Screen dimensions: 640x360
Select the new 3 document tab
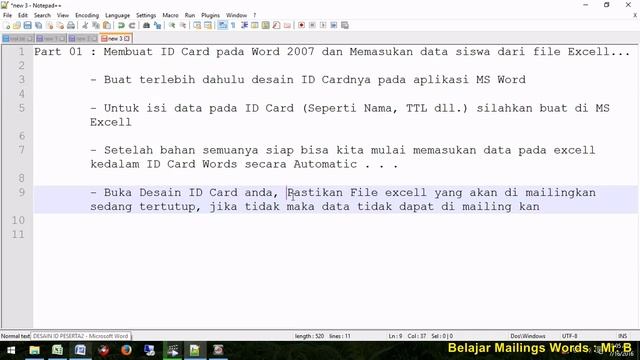tap(116, 38)
